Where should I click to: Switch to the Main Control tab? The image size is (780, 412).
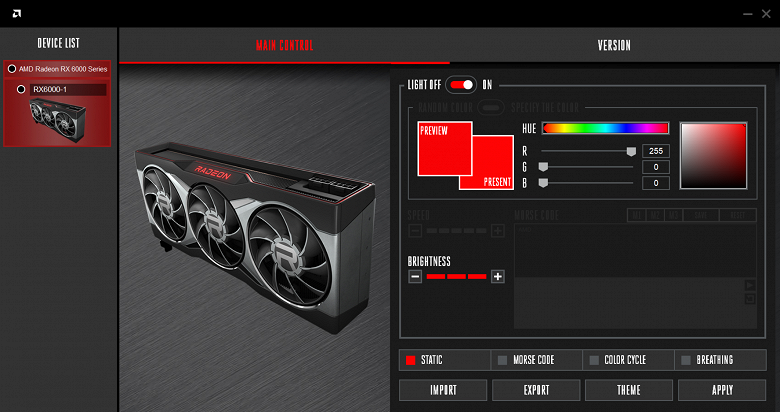(x=285, y=45)
